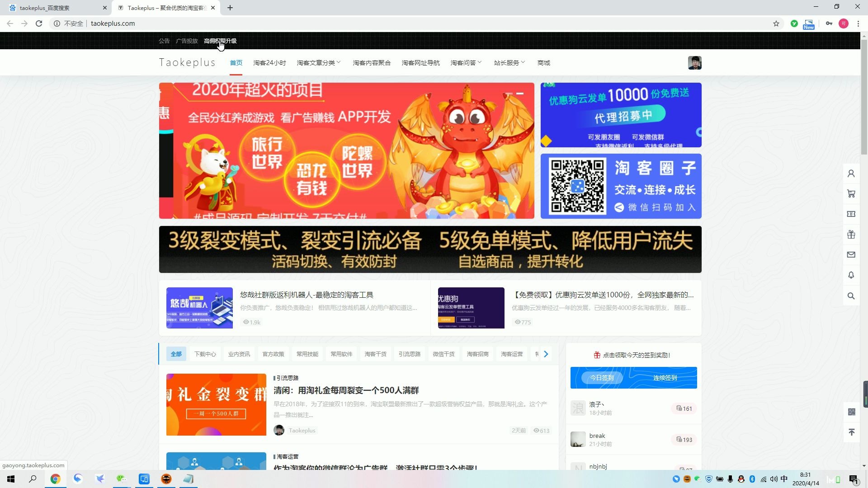The image size is (868, 488).
Task: Click the 连续签到 button
Action: [665, 378]
